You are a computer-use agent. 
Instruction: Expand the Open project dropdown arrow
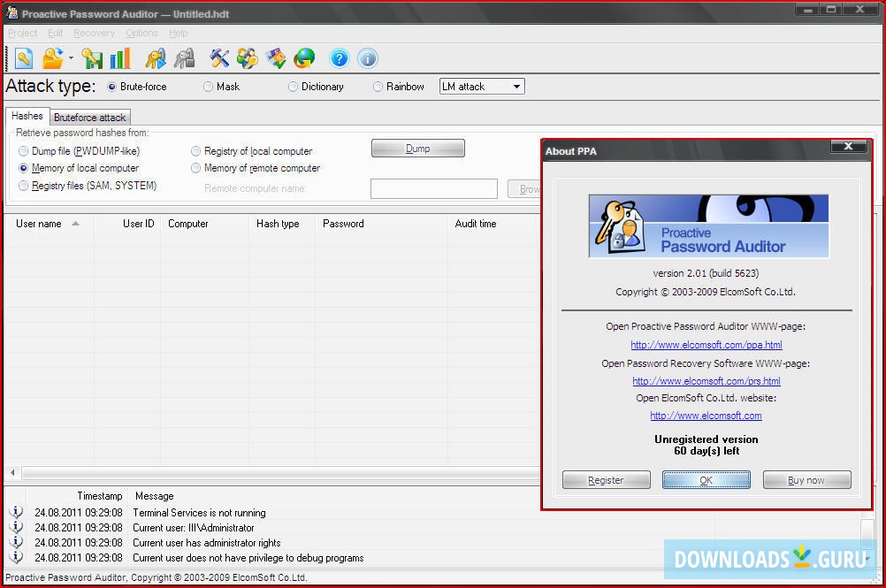pos(72,57)
